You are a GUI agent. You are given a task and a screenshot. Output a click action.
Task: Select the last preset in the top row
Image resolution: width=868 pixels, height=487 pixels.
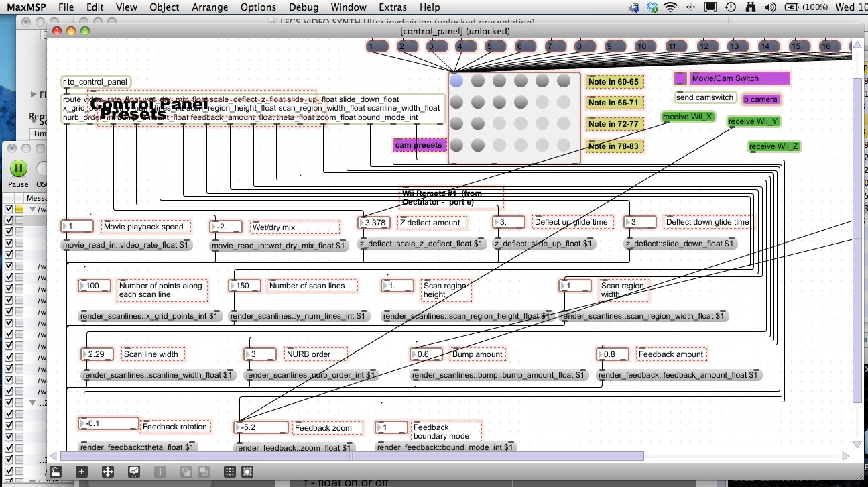(x=564, y=81)
